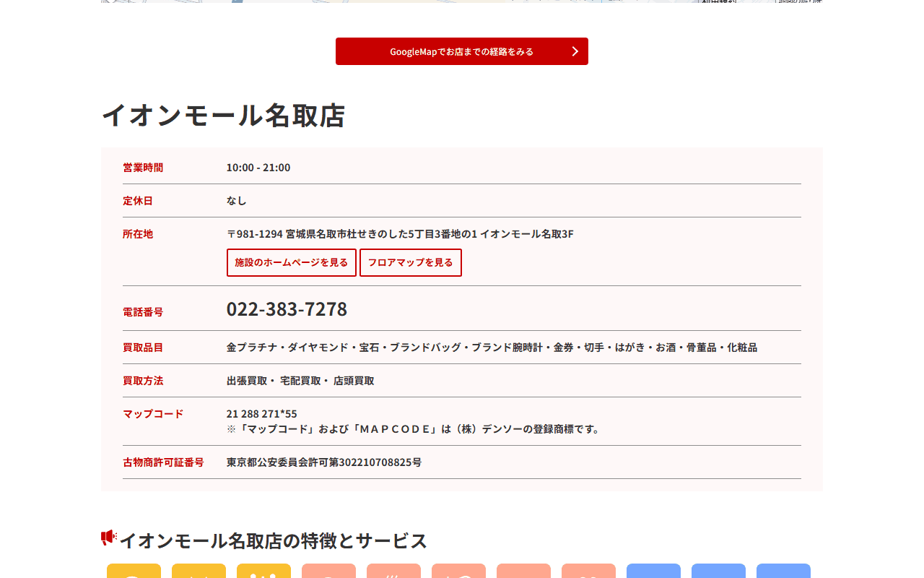
Task: Select the address text starting 〒981-1294
Action: pos(400,234)
